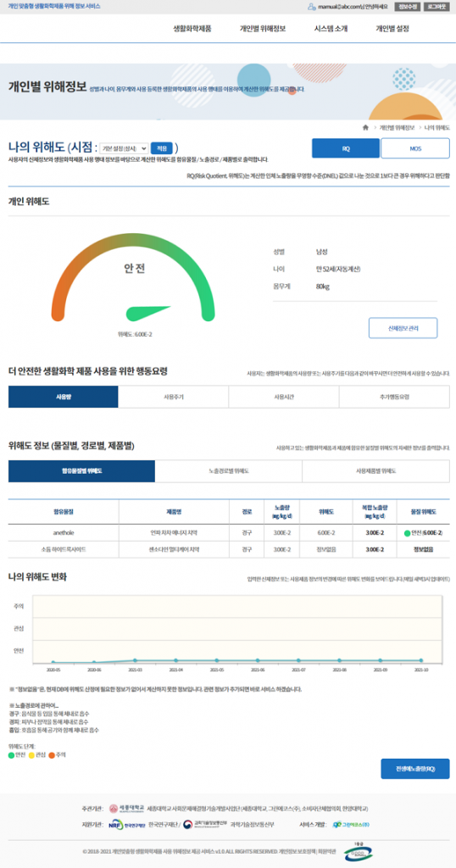The height and width of the screenshot is (868, 456).
Task: Switch to the 함유물질별 위해도 tab
Action: point(81,471)
